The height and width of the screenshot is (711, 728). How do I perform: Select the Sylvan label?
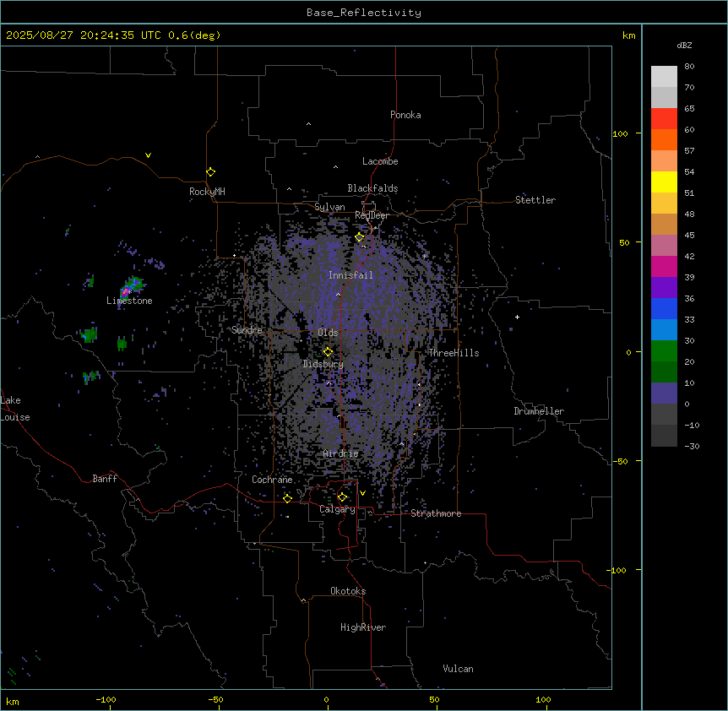point(329,207)
